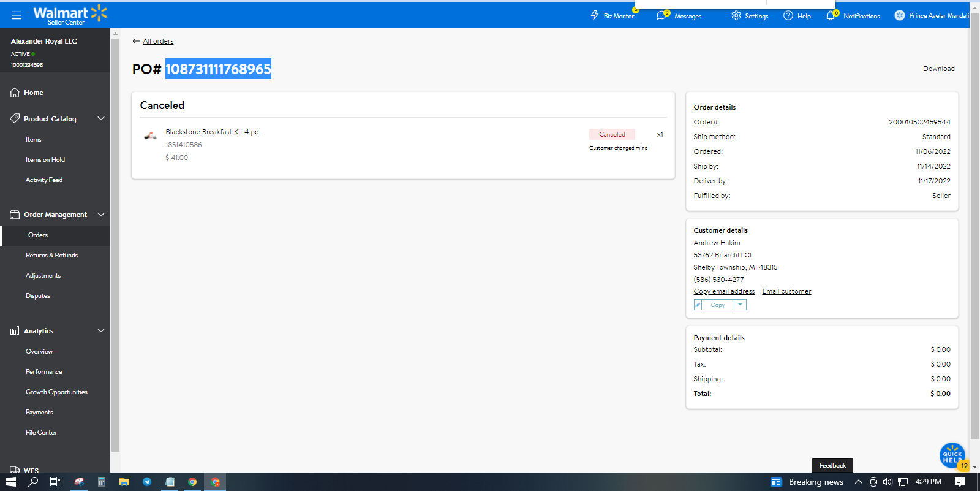This screenshot has height=491, width=980.
Task: Open Notepad from the taskbar
Action: tap(170, 482)
